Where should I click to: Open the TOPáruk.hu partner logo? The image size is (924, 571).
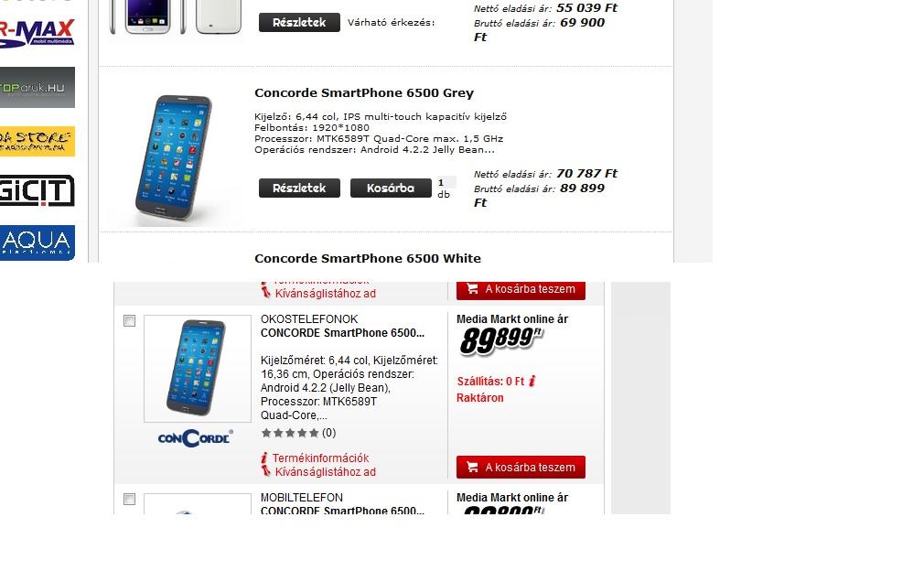(38, 87)
